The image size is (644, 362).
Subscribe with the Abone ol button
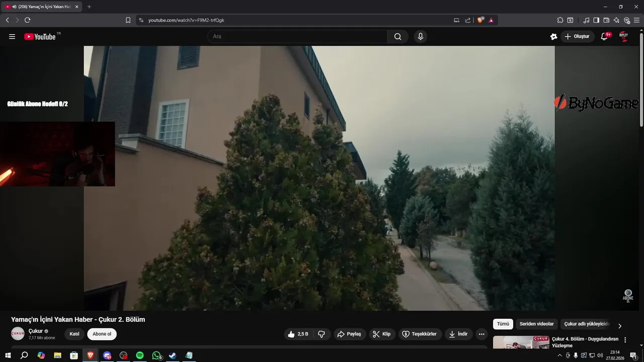click(102, 334)
